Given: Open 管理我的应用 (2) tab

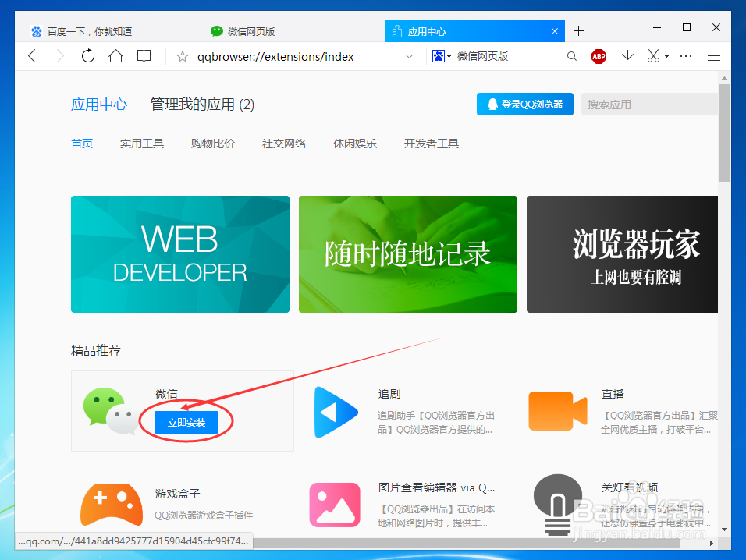Looking at the screenshot, I should pos(202,104).
